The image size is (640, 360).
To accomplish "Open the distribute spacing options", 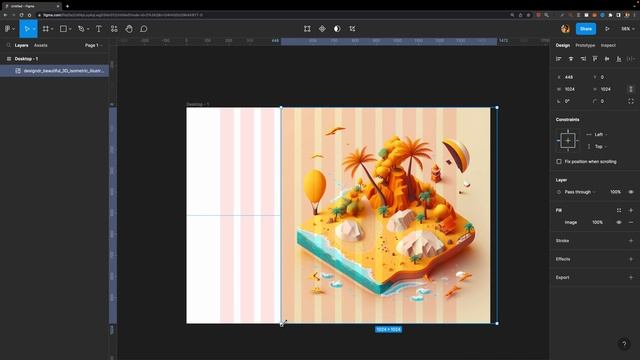I will point(631,59).
